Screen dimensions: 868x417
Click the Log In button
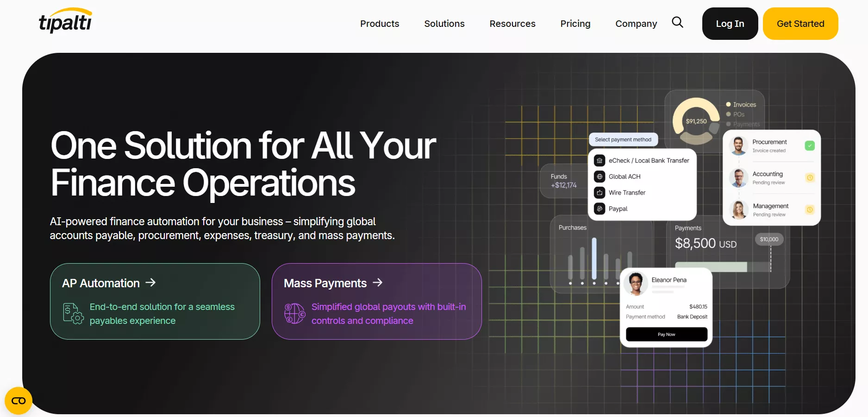(x=730, y=24)
